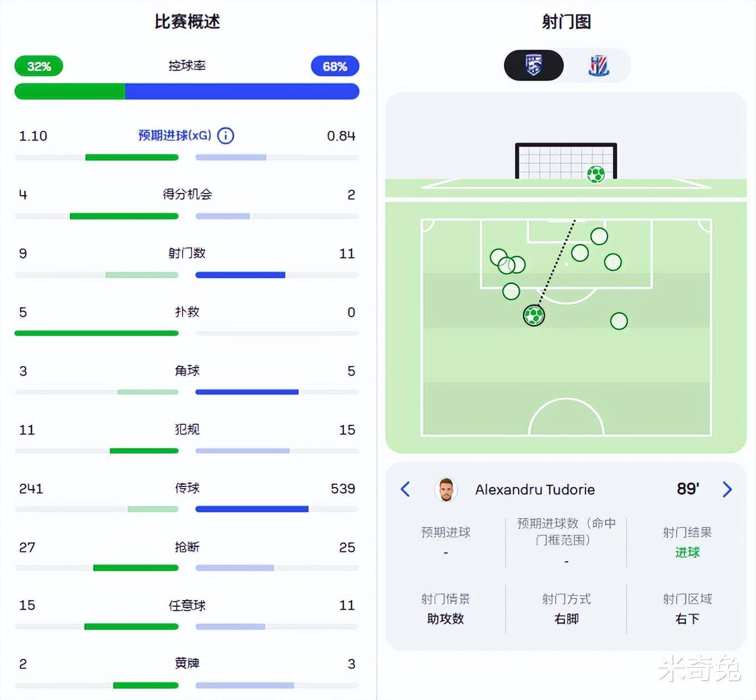Click the xG info icon
Viewport: 756px width, 700px height.
point(225,135)
